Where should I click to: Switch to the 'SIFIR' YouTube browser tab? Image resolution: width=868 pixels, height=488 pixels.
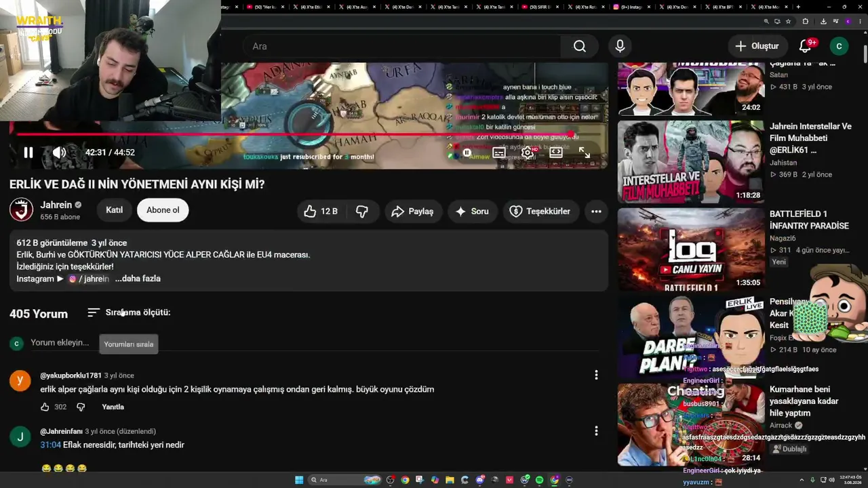point(540,7)
